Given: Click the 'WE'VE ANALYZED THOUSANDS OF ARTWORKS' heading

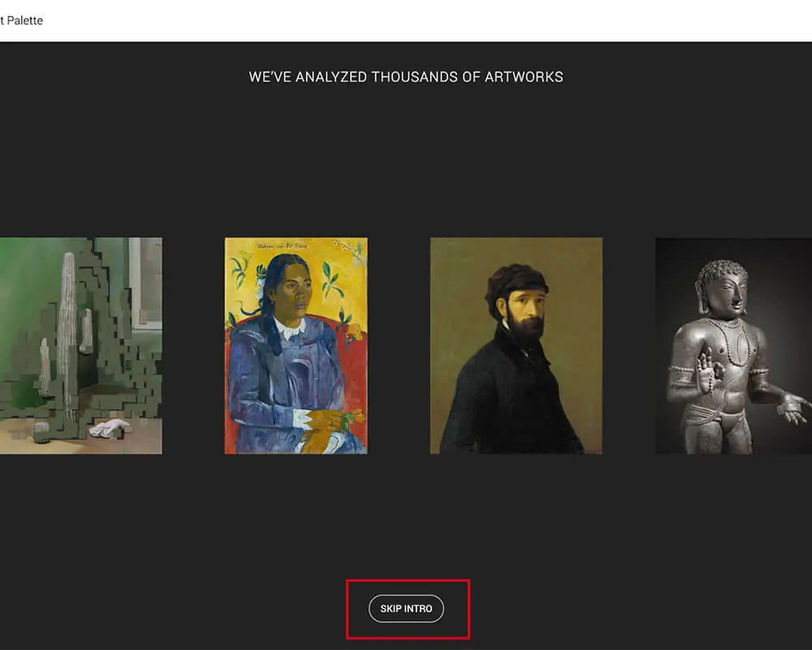Looking at the screenshot, I should click(x=406, y=77).
